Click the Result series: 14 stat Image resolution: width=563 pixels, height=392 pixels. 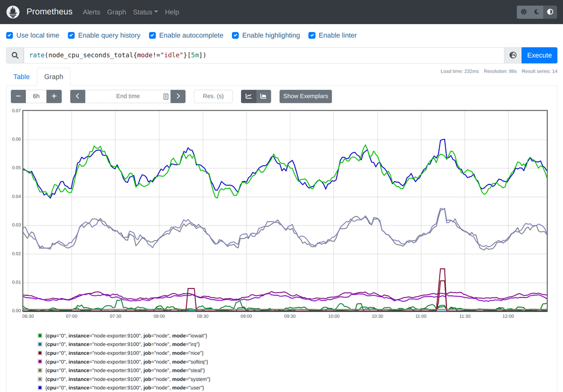(539, 71)
